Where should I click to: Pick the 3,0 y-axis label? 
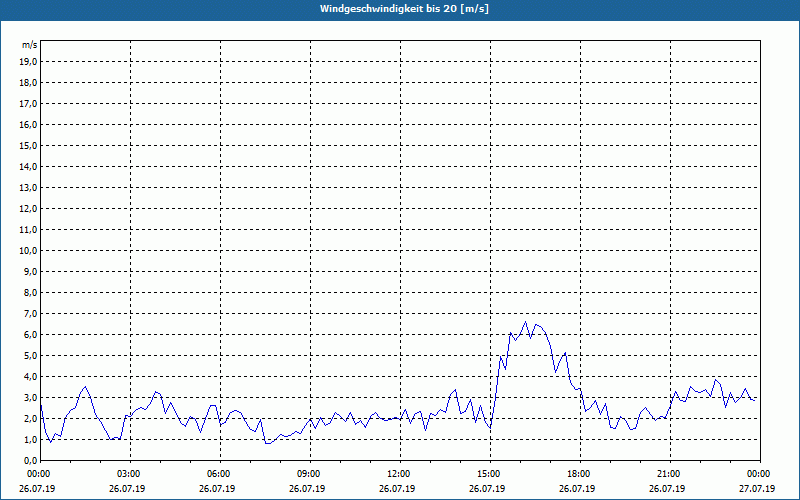coord(30,397)
